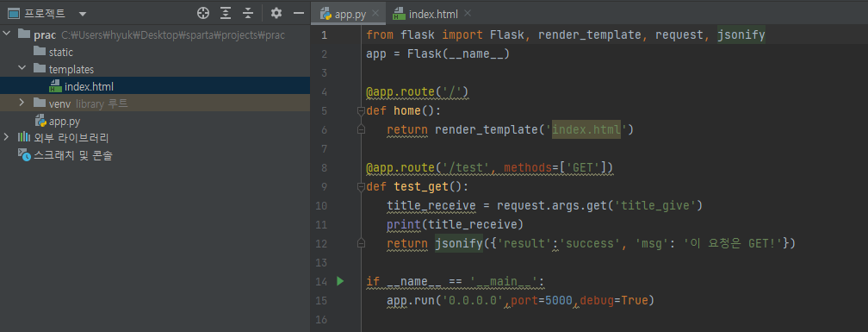Collapse the templates folder chevron
This screenshot has width=868, height=332.
coord(22,69)
